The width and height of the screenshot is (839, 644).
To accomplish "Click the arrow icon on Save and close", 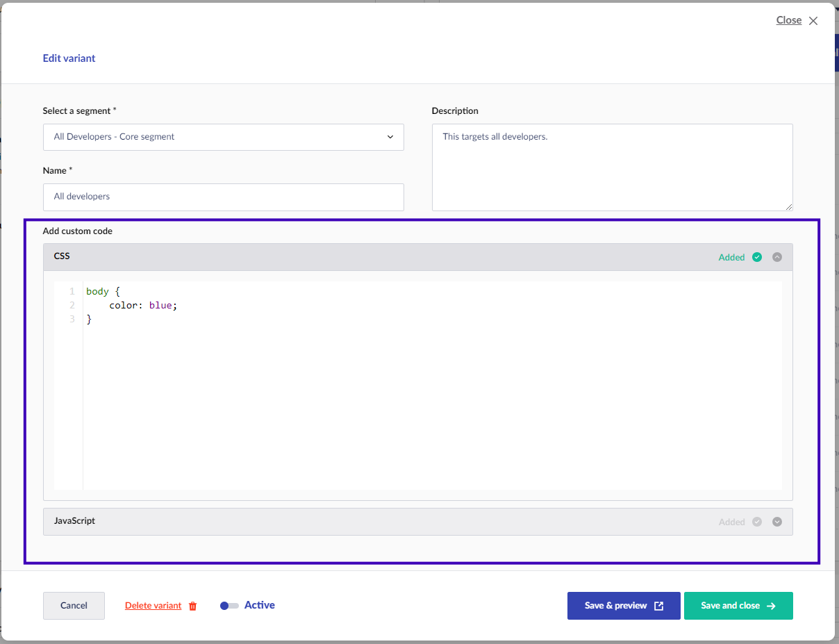I will point(771,606).
